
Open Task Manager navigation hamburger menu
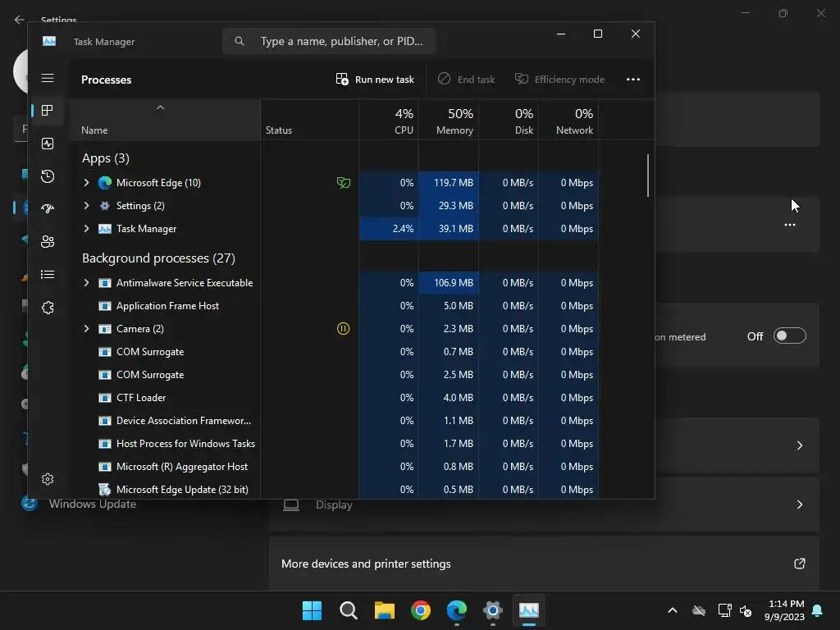pos(48,78)
